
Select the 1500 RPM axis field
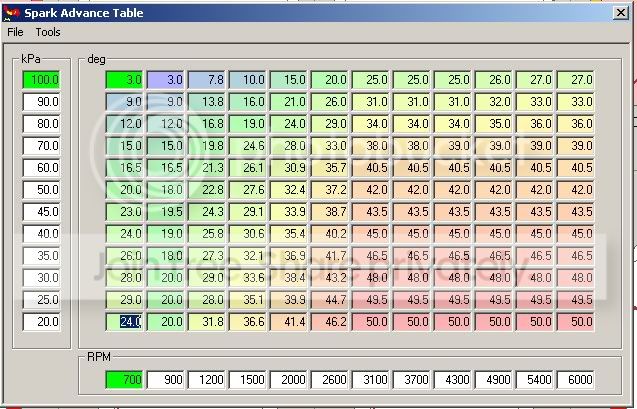(247, 380)
